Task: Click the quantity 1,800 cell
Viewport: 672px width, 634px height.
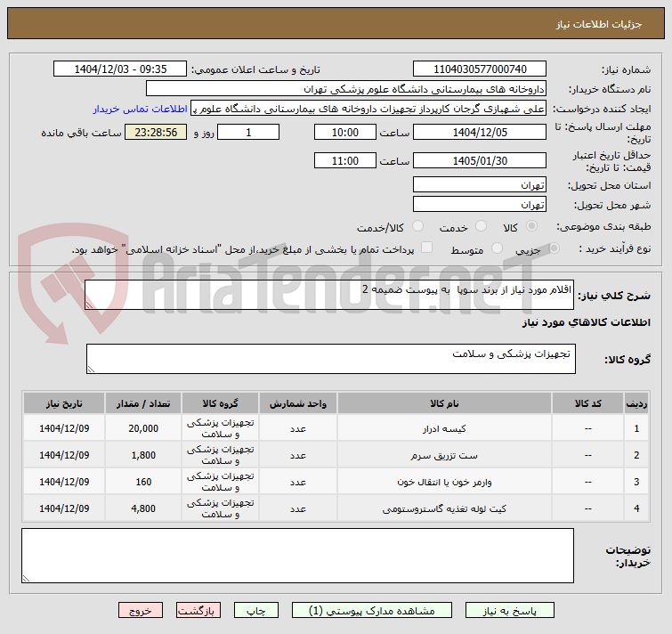Action: tap(143, 455)
